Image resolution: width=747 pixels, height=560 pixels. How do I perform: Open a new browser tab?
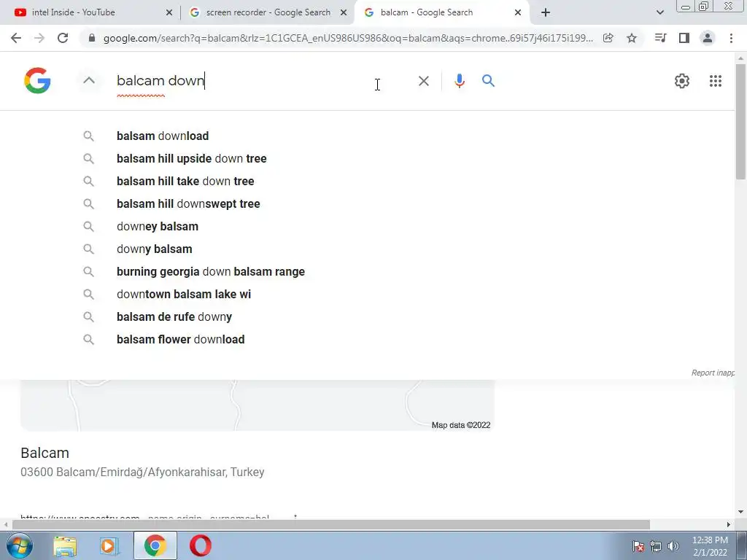coord(546,12)
